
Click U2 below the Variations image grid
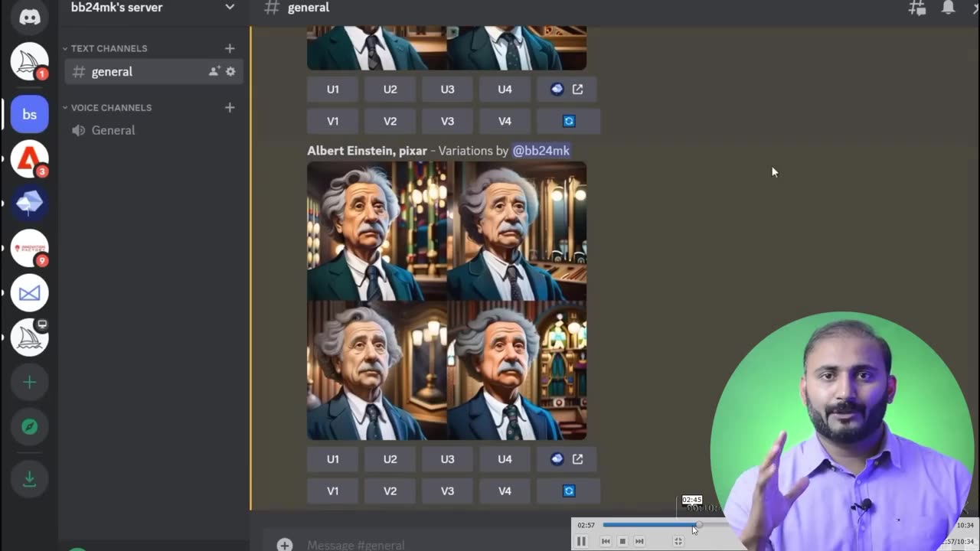tap(390, 459)
